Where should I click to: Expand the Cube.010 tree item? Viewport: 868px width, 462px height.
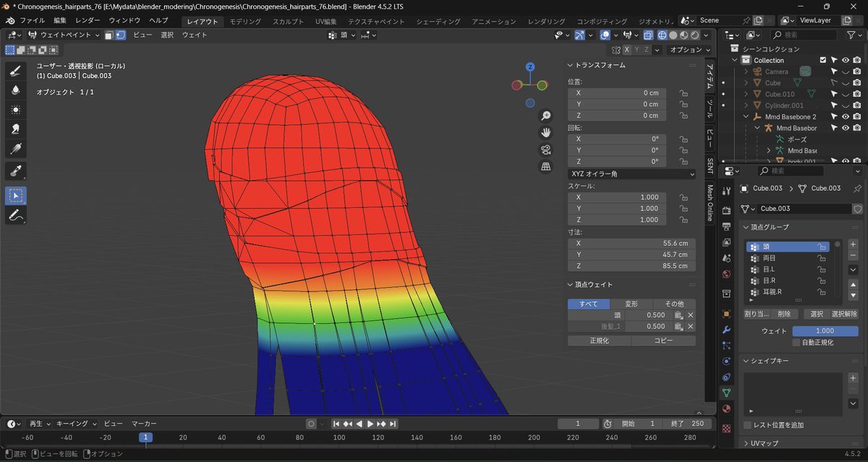[x=746, y=94]
